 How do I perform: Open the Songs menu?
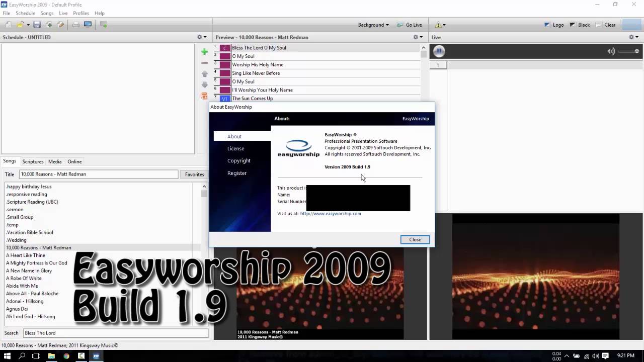tap(47, 13)
